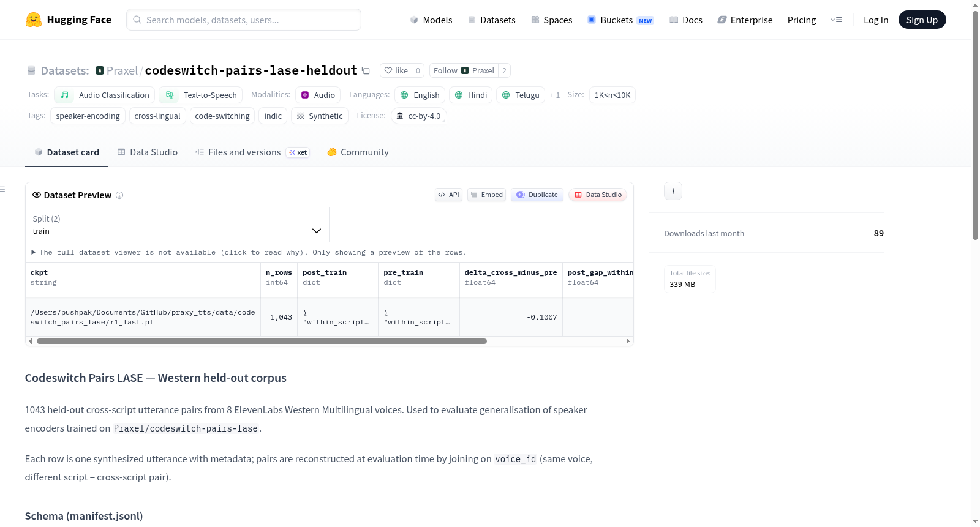
Task: Open Buckets from the navigation
Action: coord(620,20)
